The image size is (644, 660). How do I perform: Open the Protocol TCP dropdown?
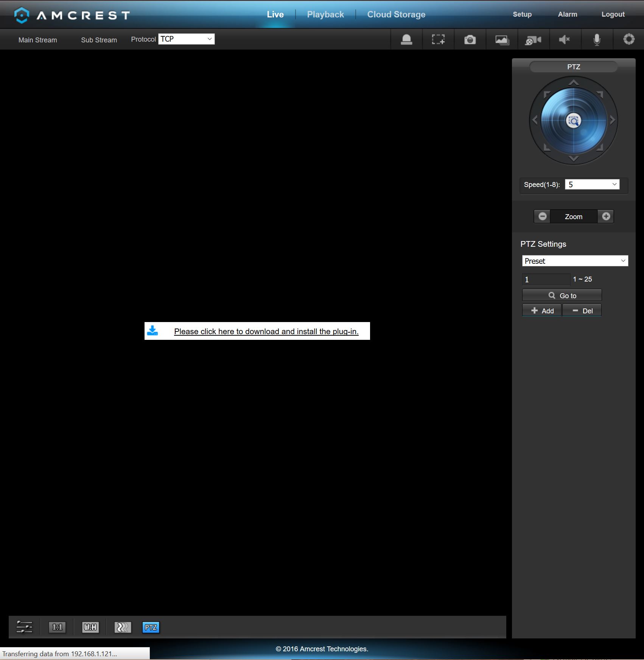(187, 39)
